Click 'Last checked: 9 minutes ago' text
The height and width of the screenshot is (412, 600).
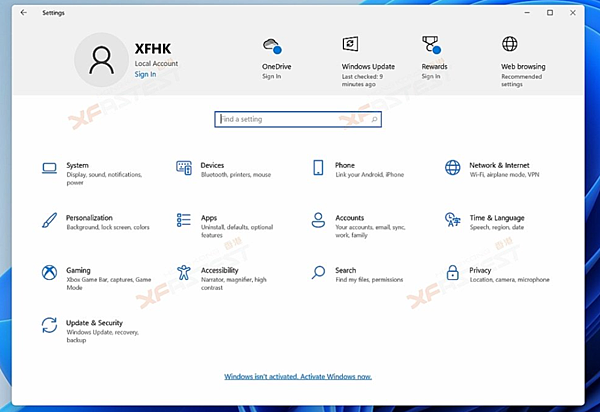(x=362, y=80)
